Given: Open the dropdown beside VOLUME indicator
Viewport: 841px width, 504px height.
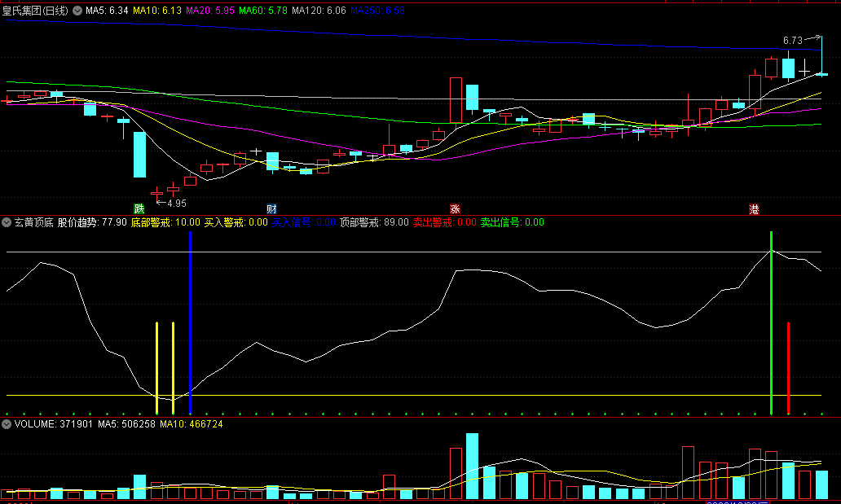Looking at the screenshot, I should (x=7, y=424).
